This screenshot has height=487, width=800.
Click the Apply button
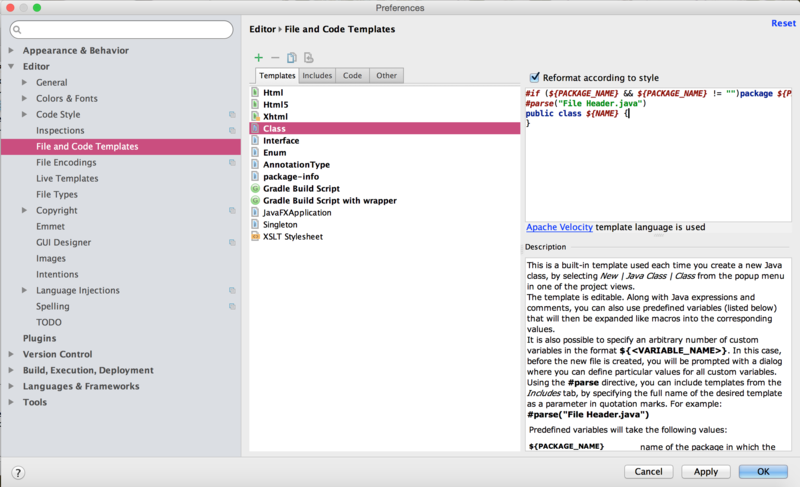tap(706, 472)
